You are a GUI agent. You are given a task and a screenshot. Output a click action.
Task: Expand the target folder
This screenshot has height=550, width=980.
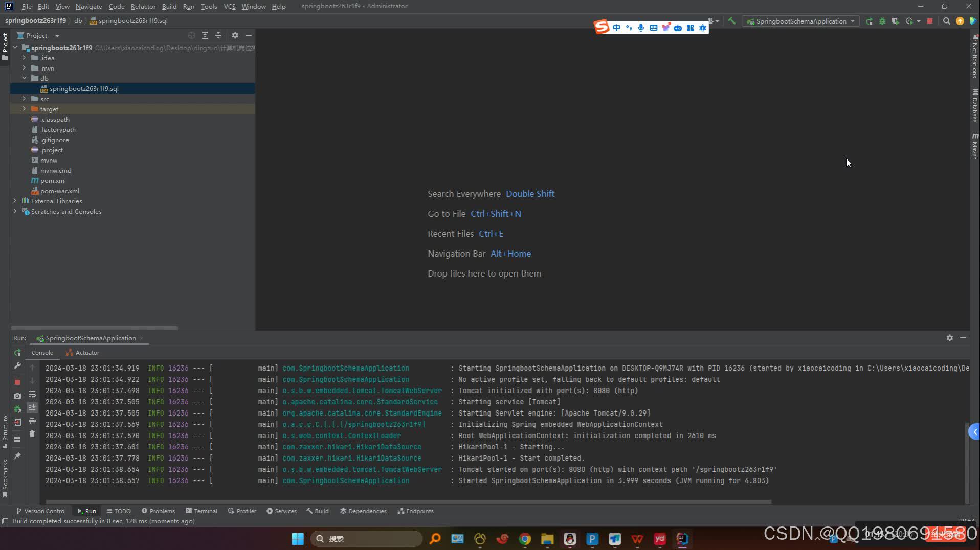[24, 109]
